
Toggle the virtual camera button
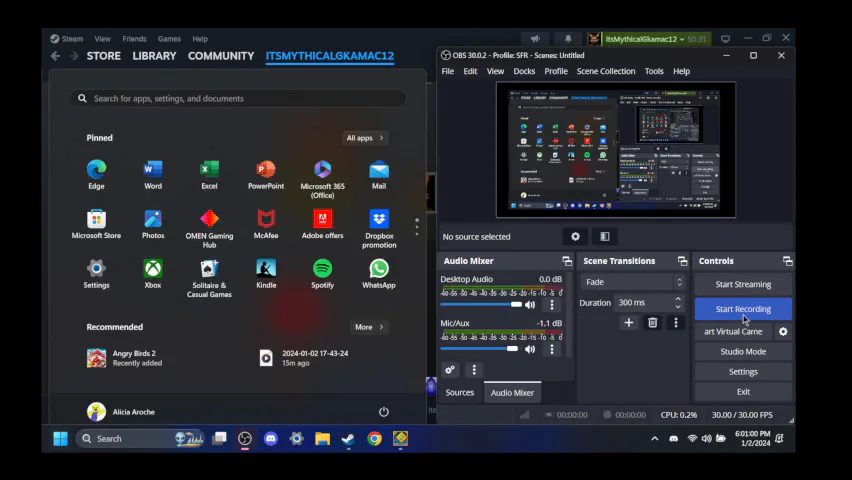point(734,332)
